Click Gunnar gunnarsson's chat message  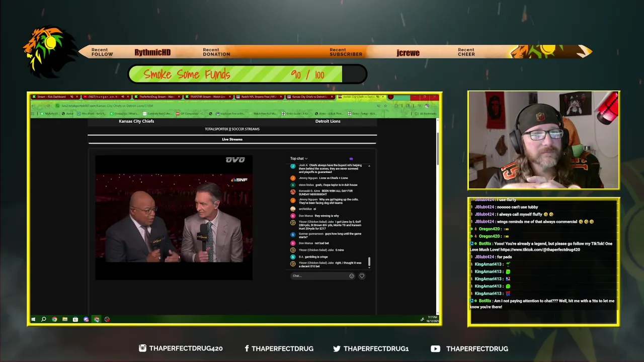pos(330,235)
